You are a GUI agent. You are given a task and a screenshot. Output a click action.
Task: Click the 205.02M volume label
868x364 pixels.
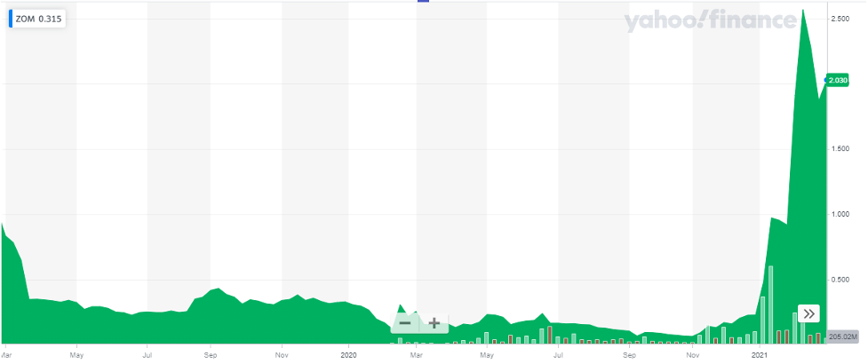click(x=840, y=337)
